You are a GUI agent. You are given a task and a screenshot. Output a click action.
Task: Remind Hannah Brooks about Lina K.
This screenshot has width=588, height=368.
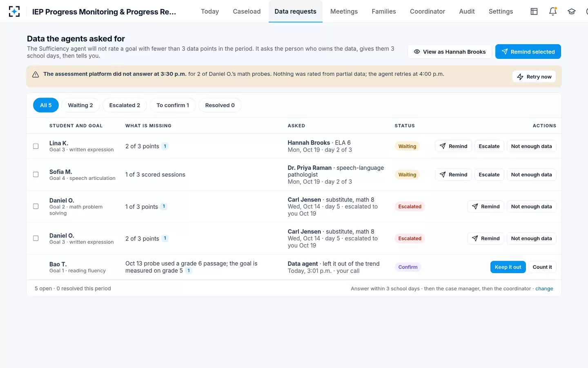tap(453, 146)
